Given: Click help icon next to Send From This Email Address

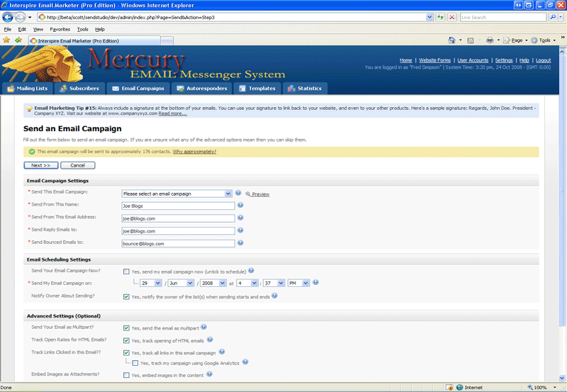Looking at the screenshot, I should pyautogui.click(x=240, y=218).
